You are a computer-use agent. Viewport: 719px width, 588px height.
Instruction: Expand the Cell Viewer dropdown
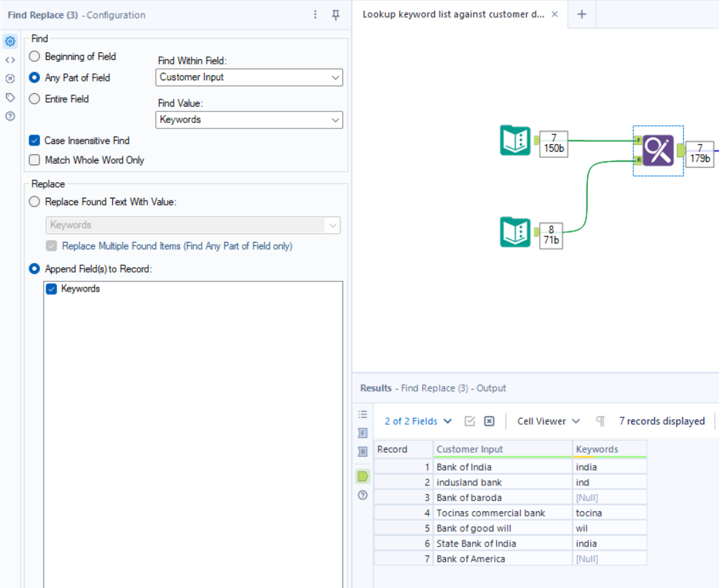[x=548, y=421]
